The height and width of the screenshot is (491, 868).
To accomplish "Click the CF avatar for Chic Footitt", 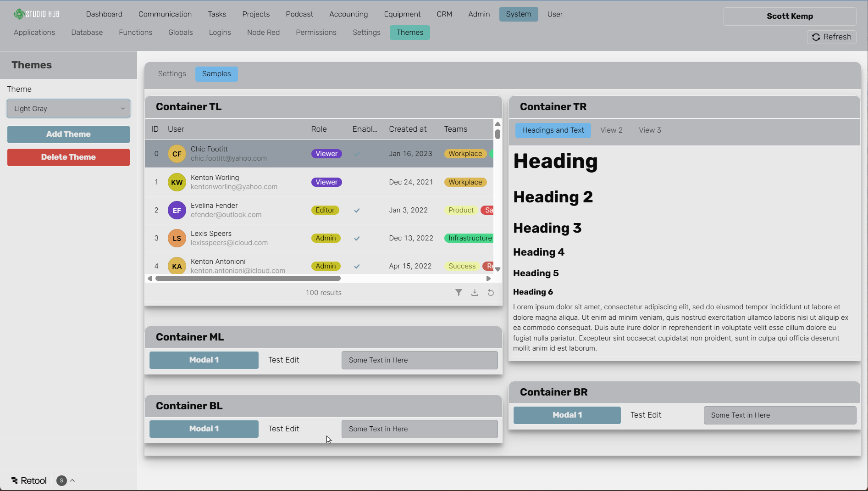I will pyautogui.click(x=177, y=154).
